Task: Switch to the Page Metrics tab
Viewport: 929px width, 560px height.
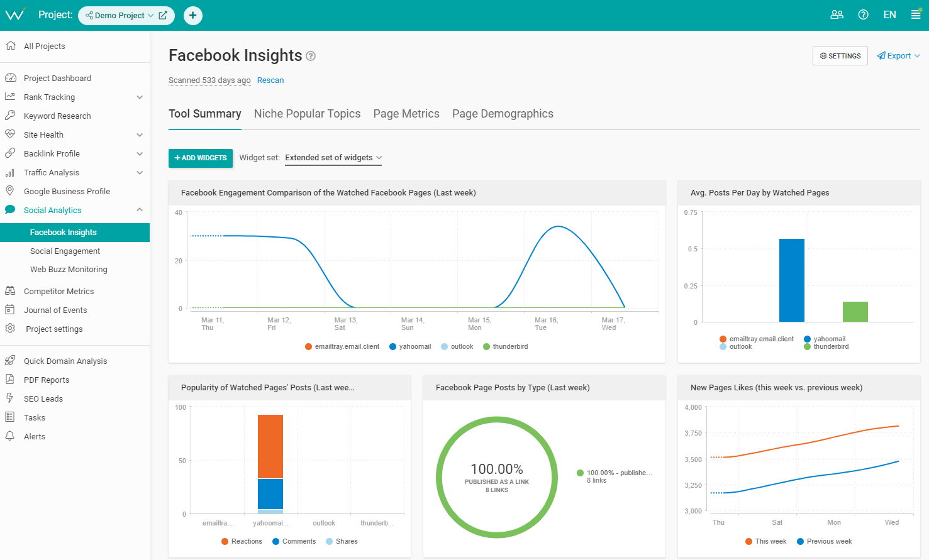Action: click(x=406, y=114)
